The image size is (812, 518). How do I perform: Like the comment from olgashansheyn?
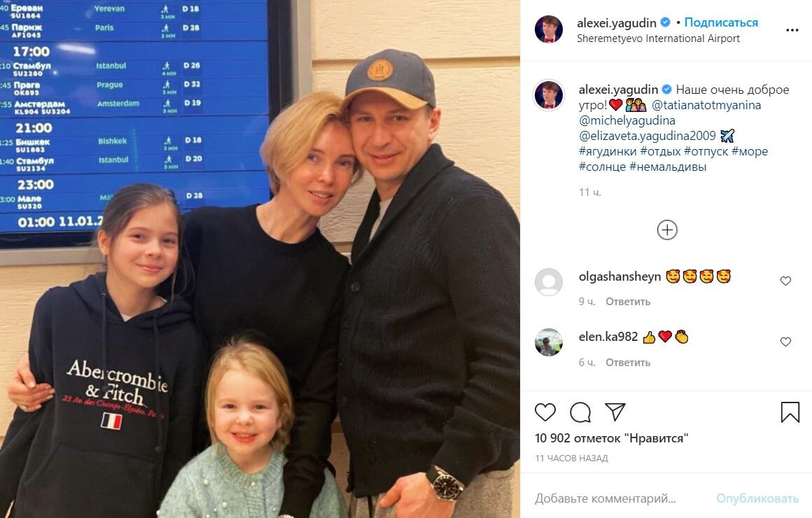point(785,281)
